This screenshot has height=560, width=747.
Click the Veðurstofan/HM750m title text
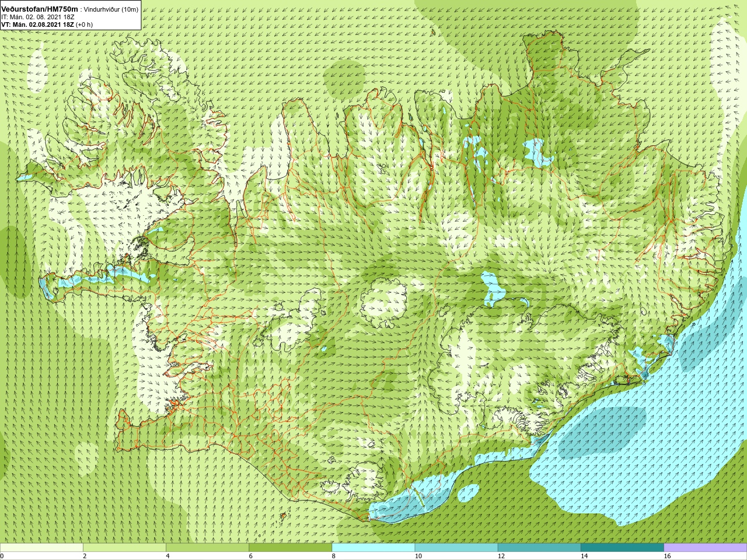[39, 9]
